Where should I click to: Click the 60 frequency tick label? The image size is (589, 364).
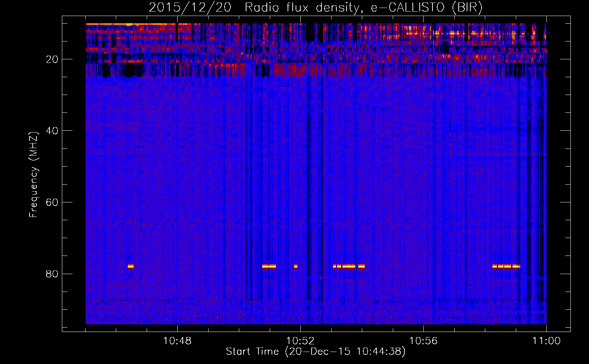pyautogui.click(x=52, y=202)
